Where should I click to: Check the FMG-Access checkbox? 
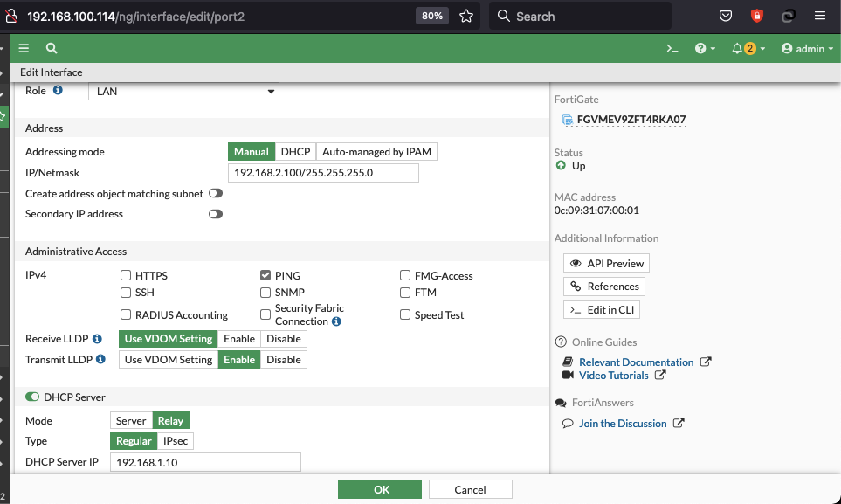click(405, 275)
